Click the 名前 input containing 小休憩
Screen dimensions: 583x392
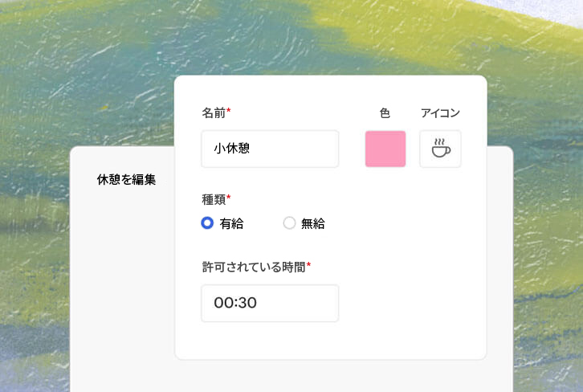pos(270,149)
